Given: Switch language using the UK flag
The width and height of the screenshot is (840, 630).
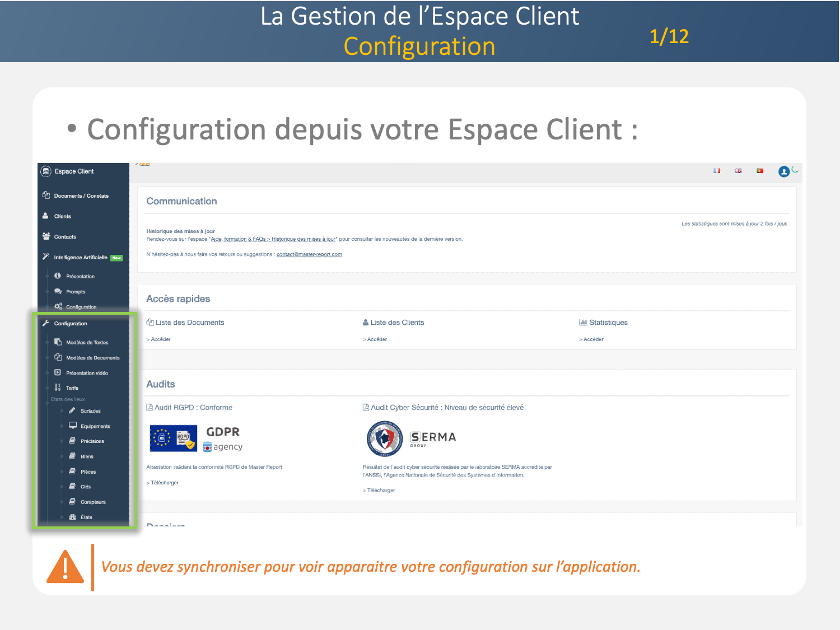Looking at the screenshot, I should click(x=738, y=171).
